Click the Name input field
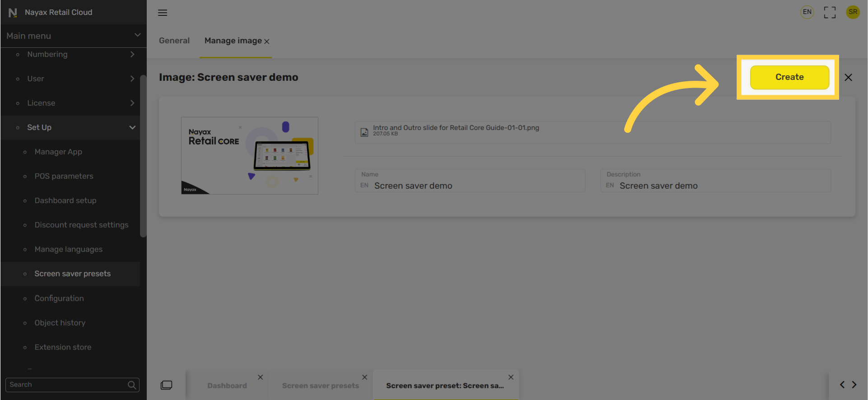 [x=470, y=181]
